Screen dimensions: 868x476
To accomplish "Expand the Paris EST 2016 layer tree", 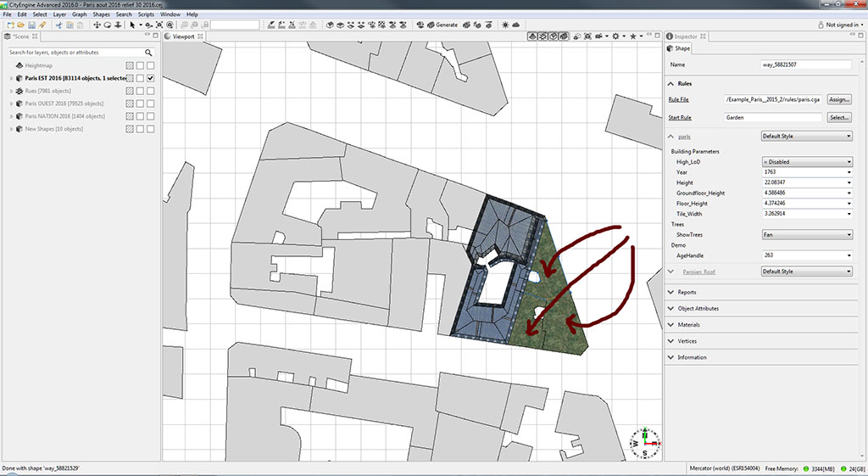I will pyautogui.click(x=11, y=79).
